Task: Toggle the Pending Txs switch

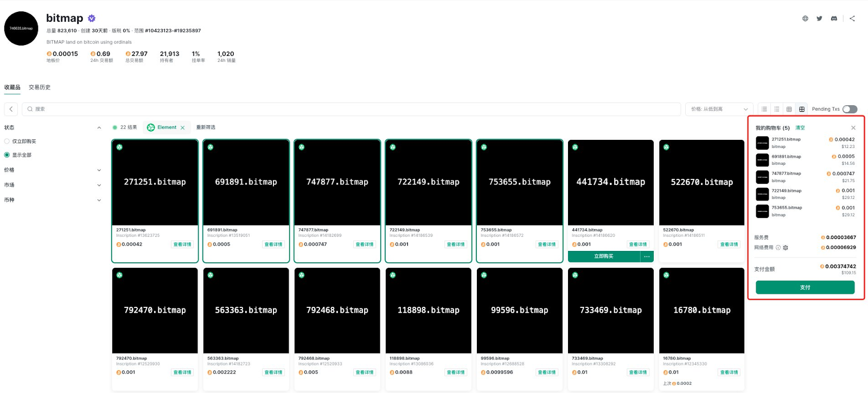Action: click(x=850, y=109)
